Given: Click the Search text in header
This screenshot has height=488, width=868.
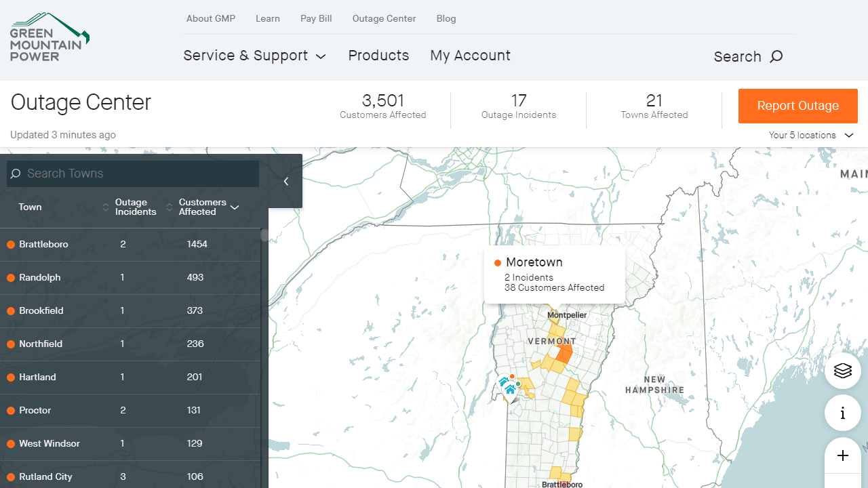Looking at the screenshot, I should click(737, 57).
